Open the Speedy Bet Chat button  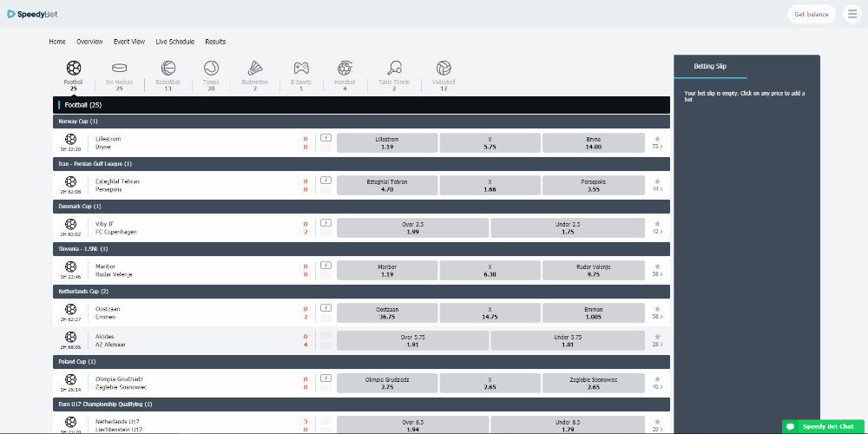[824, 426]
